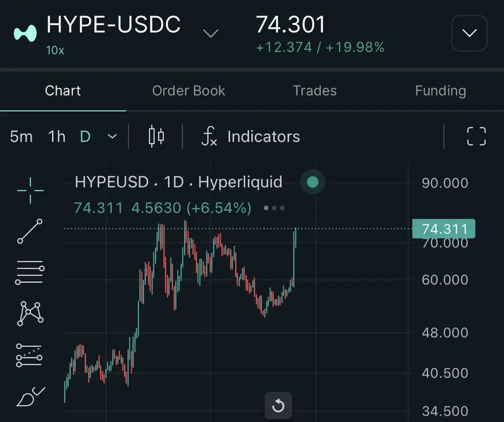Reset chart view with circular arrow
This screenshot has height=422, width=504.
click(x=279, y=405)
